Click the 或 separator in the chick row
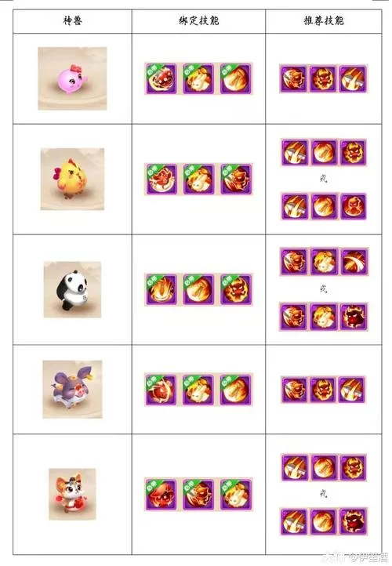 point(324,179)
